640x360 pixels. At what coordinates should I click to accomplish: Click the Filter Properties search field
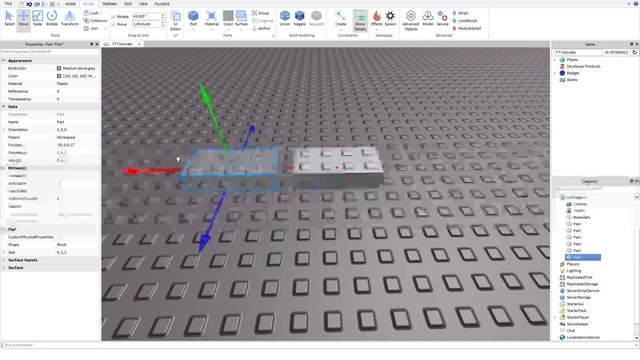(x=50, y=52)
